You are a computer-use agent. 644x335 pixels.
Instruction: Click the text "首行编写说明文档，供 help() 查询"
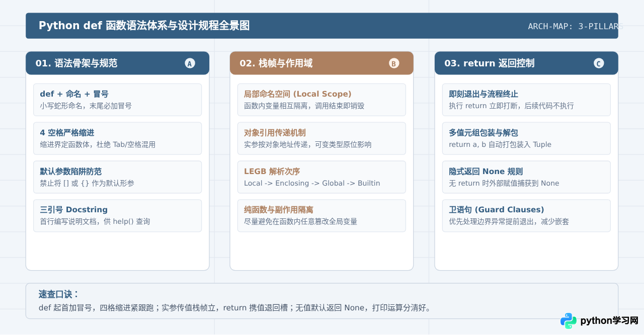(95, 221)
